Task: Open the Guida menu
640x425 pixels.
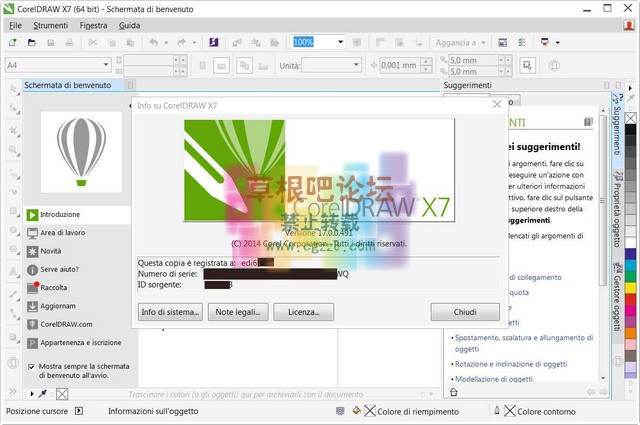Action: click(129, 25)
